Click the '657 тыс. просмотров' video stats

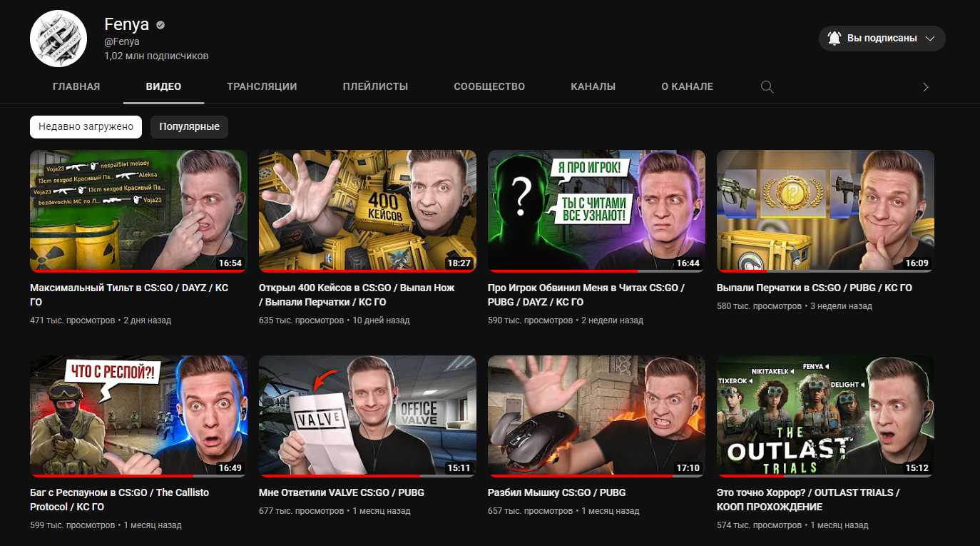pyautogui.click(x=563, y=511)
